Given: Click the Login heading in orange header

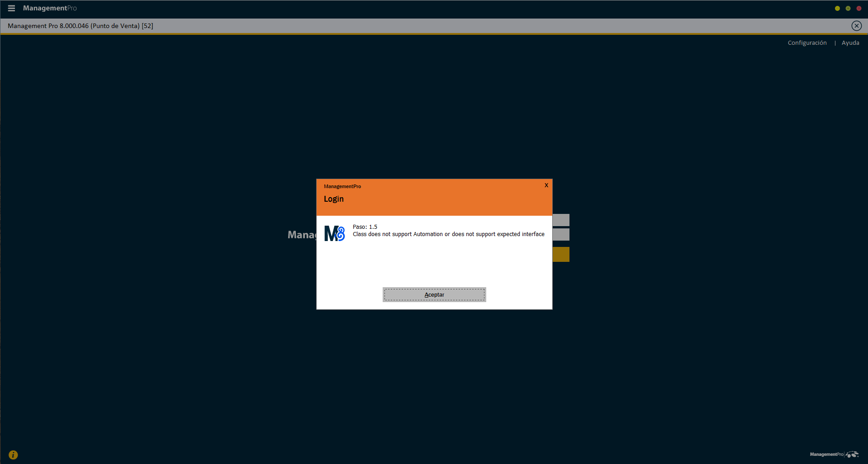Looking at the screenshot, I should pyautogui.click(x=334, y=199).
